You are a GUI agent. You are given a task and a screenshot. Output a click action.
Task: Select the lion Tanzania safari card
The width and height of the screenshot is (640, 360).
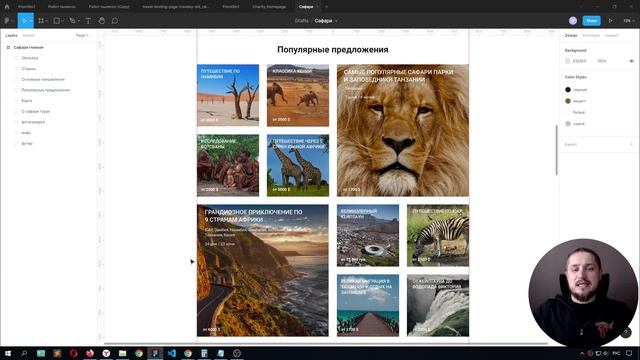[403, 130]
